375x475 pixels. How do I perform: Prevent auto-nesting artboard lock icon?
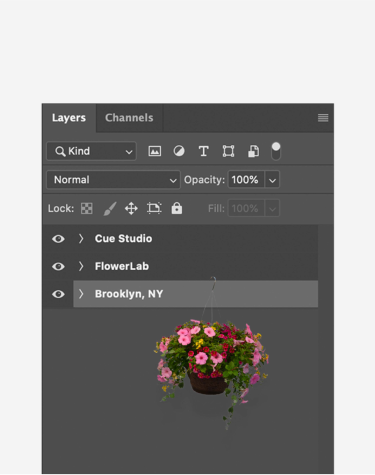click(x=154, y=208)
